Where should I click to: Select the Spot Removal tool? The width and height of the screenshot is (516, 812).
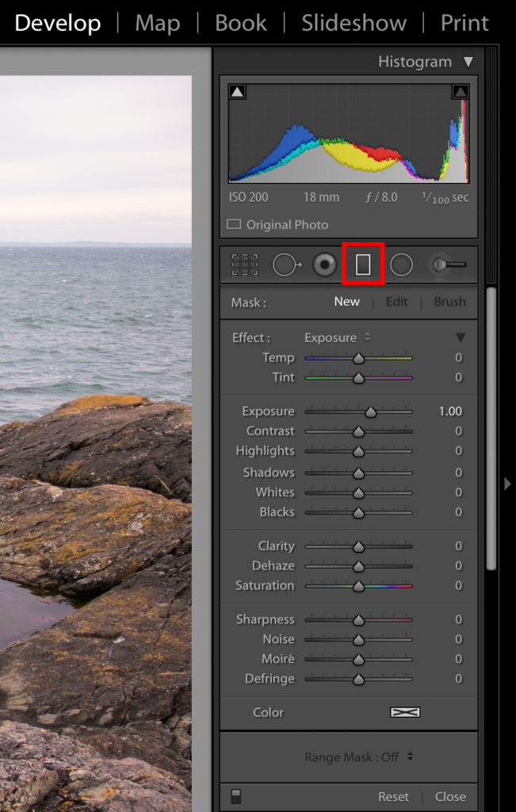click(287, 265)
